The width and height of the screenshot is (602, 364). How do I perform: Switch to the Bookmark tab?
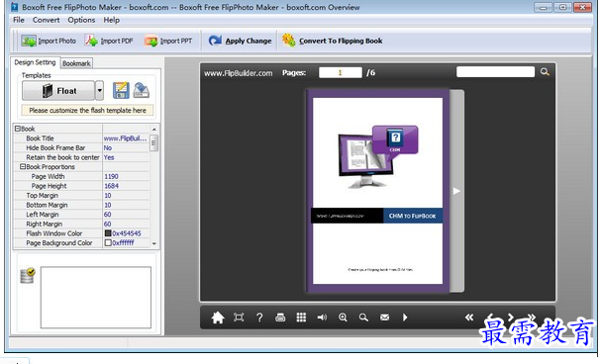[76, 63]
